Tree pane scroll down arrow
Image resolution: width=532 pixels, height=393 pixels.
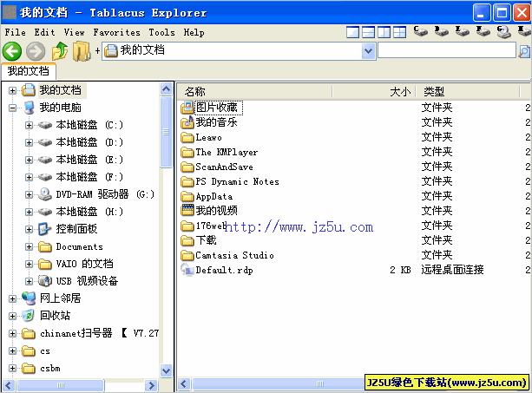click(167, 370)
